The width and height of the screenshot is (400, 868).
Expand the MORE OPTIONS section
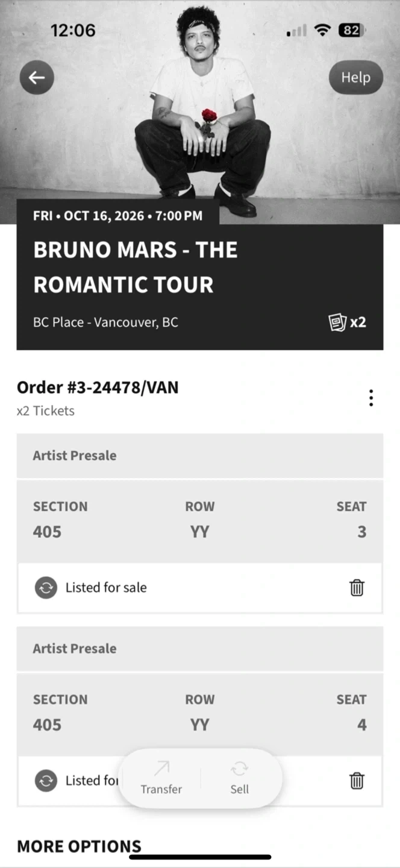click(79, 846)
